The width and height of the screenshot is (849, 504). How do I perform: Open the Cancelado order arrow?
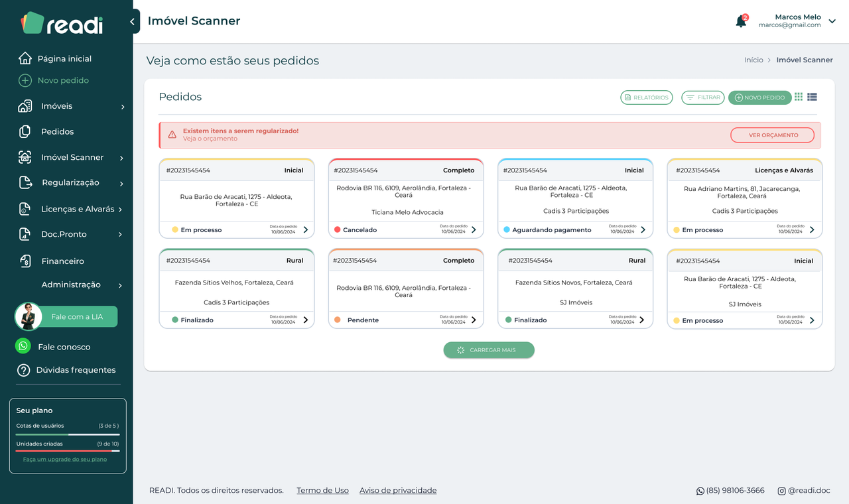(x=474, y=230)
